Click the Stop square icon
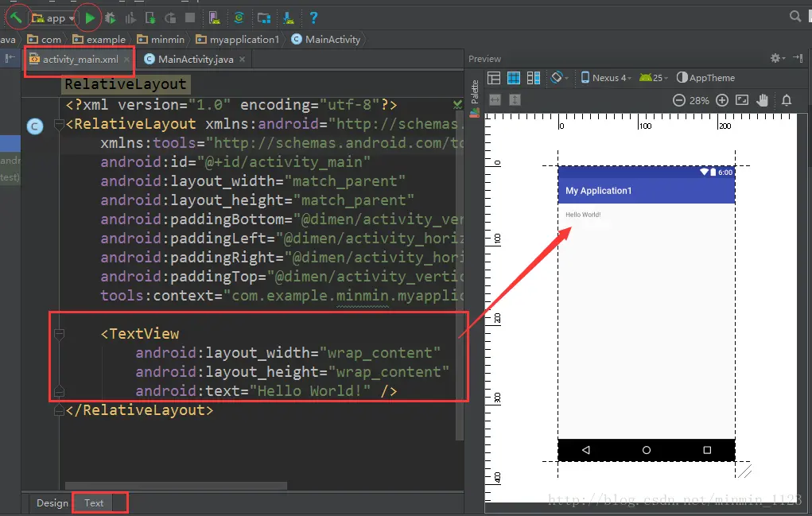The image size is (812, 516). click(190, 18)
